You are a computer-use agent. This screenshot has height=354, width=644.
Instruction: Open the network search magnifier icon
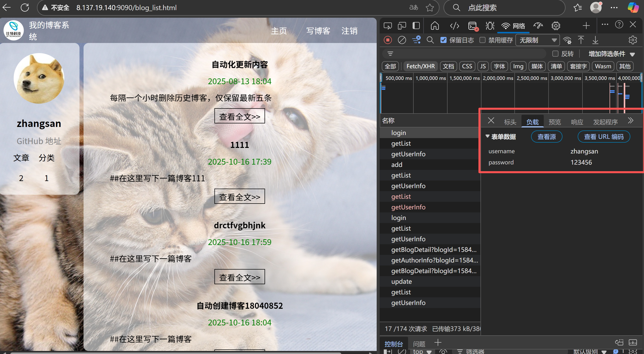click(430, 40)
